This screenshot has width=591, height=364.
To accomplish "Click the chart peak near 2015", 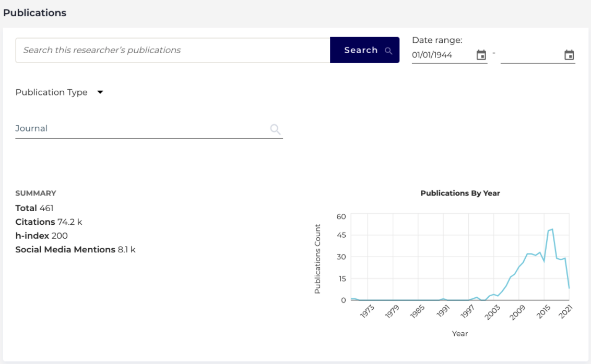I will (552, 229).
